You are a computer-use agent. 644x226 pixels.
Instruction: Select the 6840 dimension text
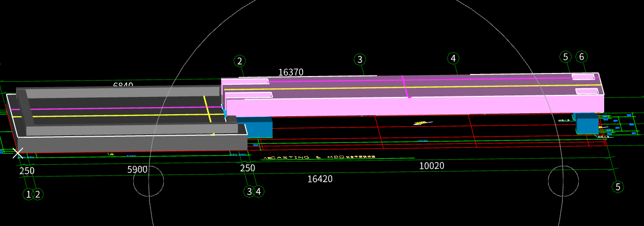(x=123, y=85)
